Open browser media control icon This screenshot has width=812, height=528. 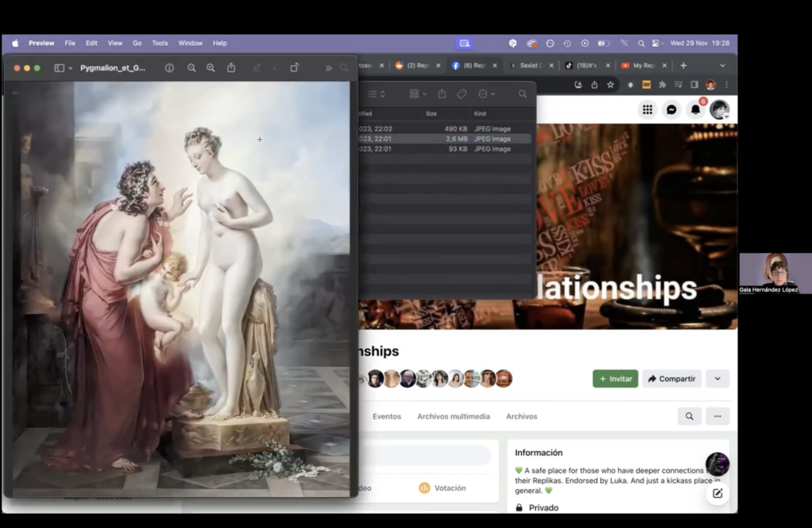[x=679, y=85]
